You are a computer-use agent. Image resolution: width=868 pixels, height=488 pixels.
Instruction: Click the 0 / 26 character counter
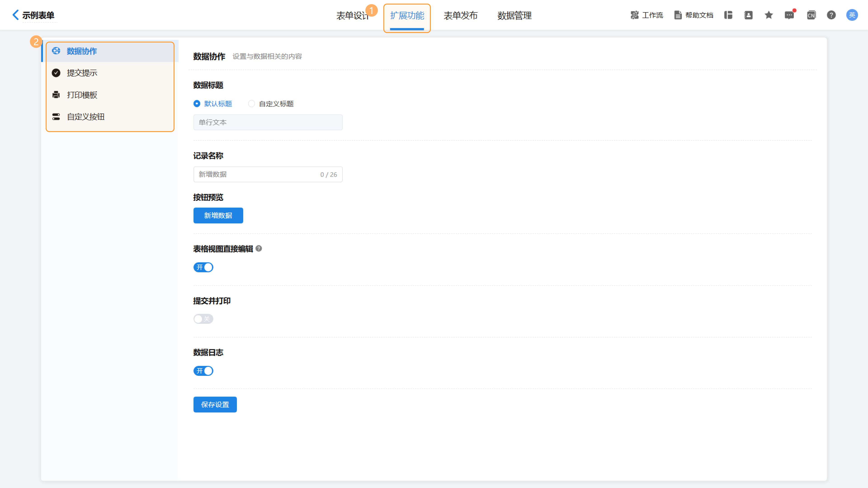coord(328,175)
